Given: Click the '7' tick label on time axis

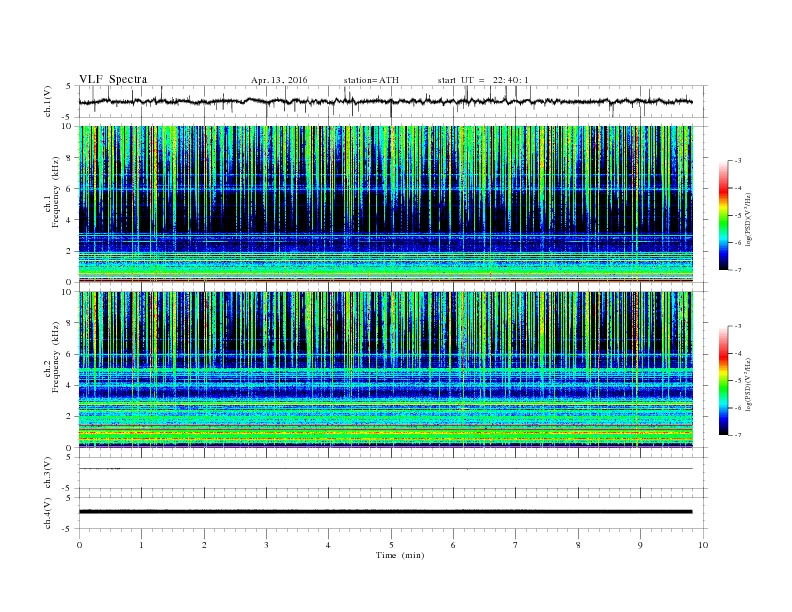Looking at the screenshot, I should [516, 545].
